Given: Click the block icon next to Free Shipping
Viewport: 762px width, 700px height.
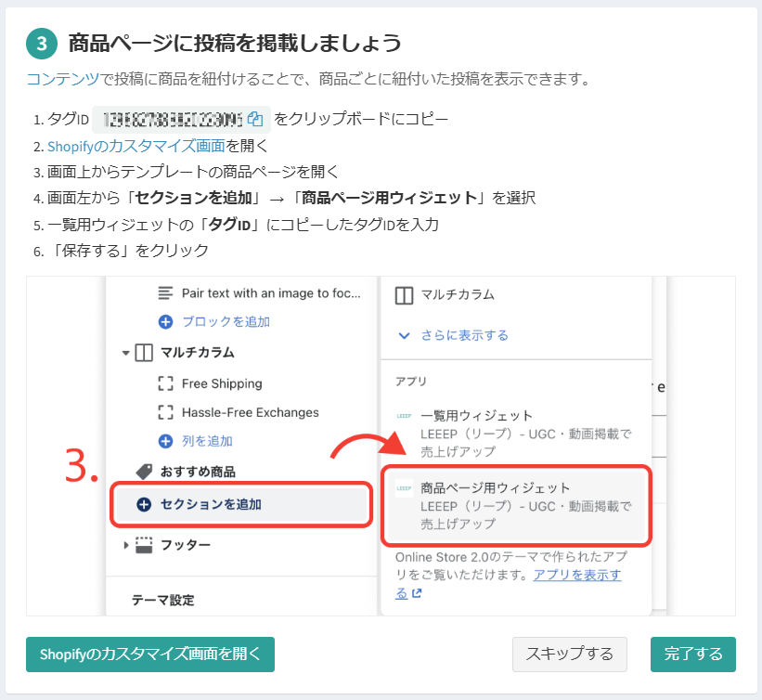Looking at the screenshot, I should (x=166, y=383).
